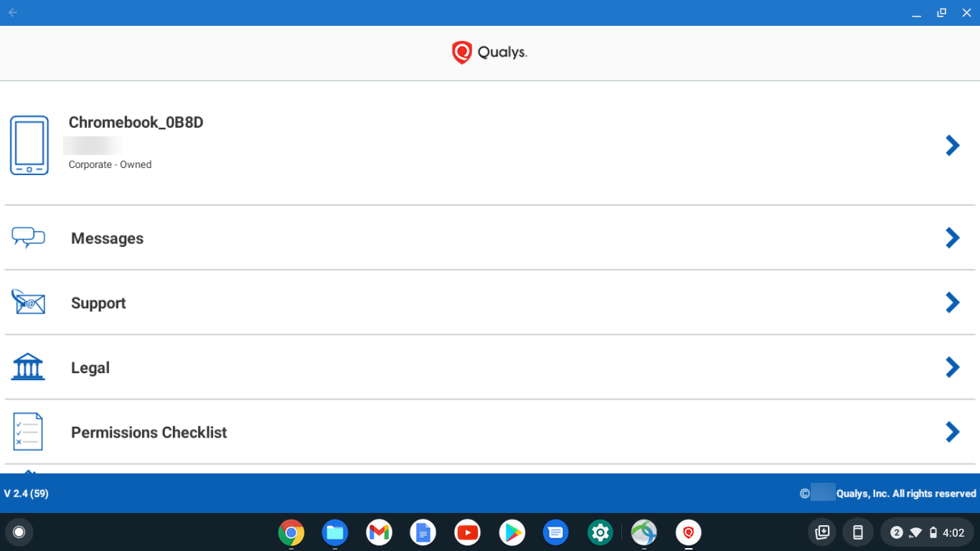Click the Messages speech bubbles icon
This screenshot has width=980, height=551.
[x=29, y=237]
